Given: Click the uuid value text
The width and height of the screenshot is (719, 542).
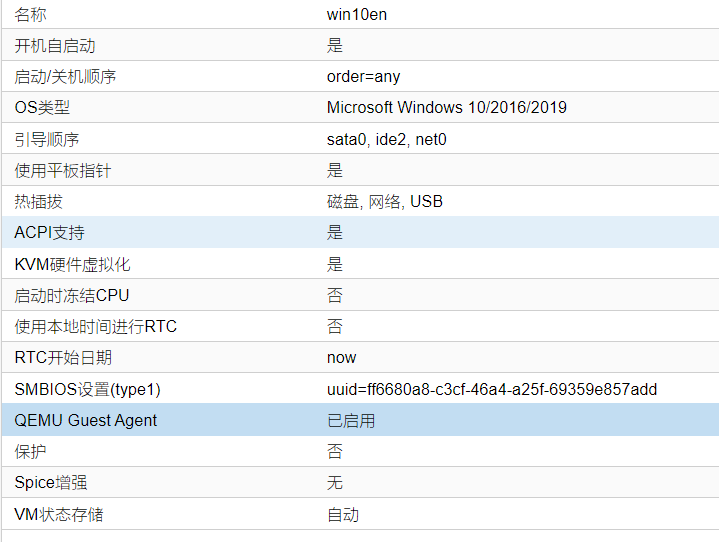Looking at the screenshot, I should coord(492,389).
